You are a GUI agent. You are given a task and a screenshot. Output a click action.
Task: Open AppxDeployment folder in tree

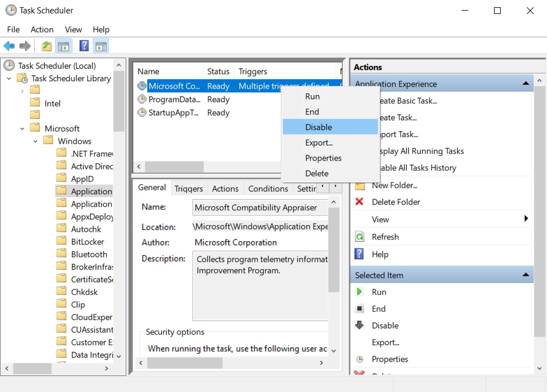click(92, 217)
